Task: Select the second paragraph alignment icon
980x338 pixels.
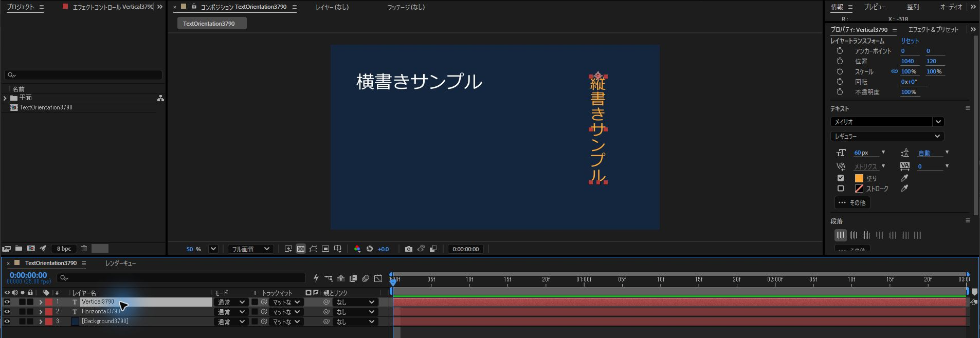Action: (854, 235)
